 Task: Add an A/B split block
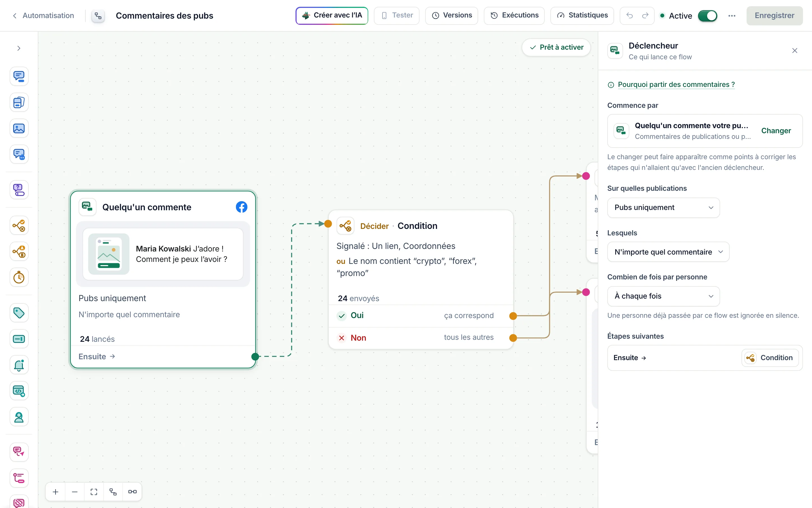(19, 251)
